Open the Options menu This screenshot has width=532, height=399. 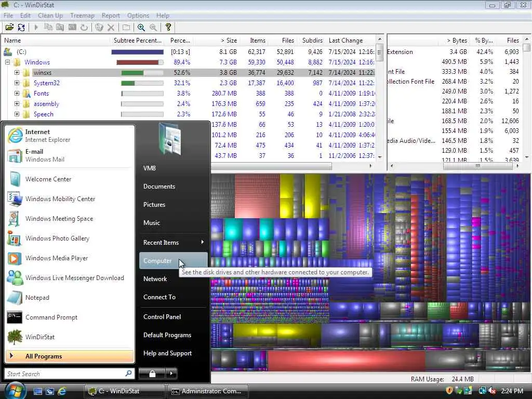pos(138,16)
